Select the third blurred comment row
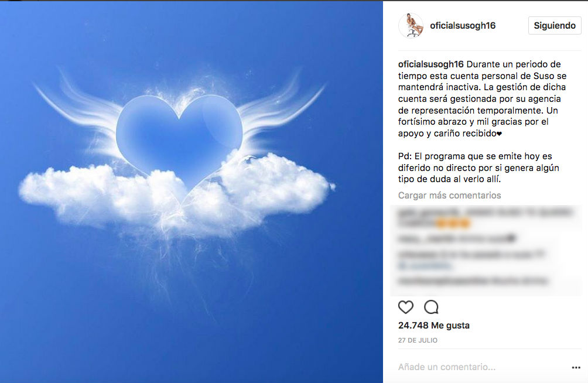This screenshot has height=383, width=588. [x=471, y=259]
